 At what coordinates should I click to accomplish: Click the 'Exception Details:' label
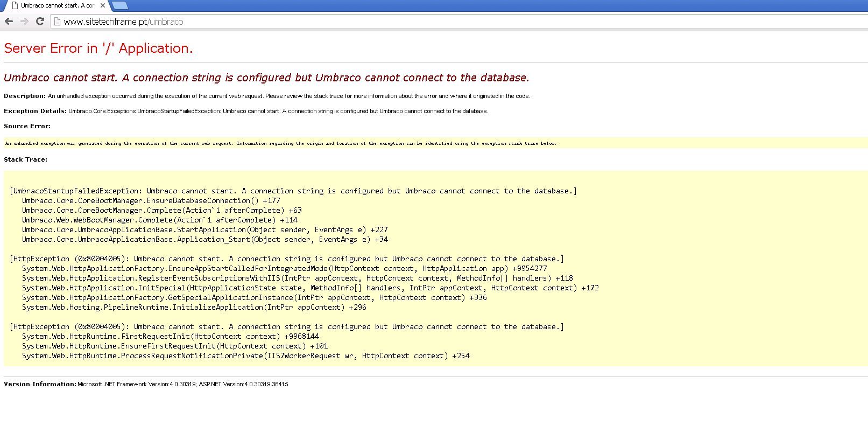(35, 111)
